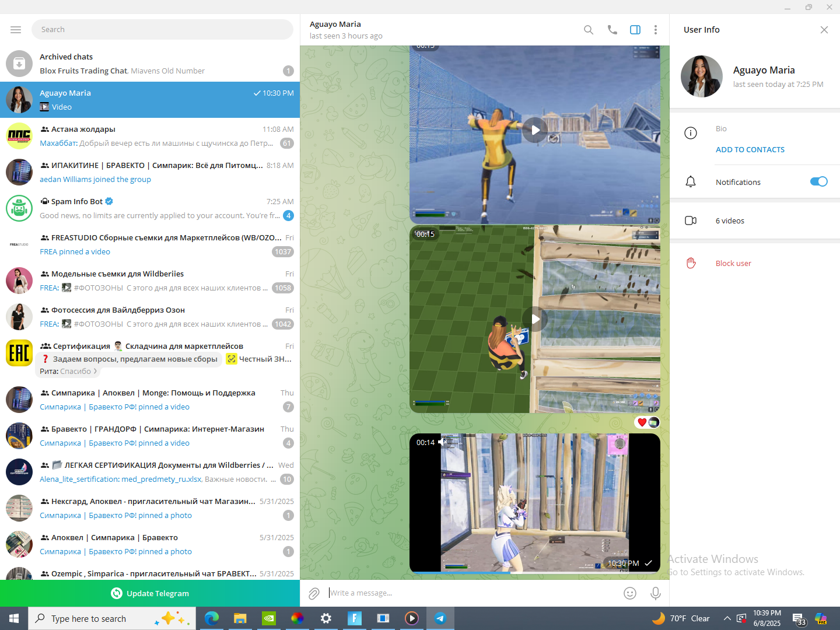Click the shared videos camera icon

point(691,220)
